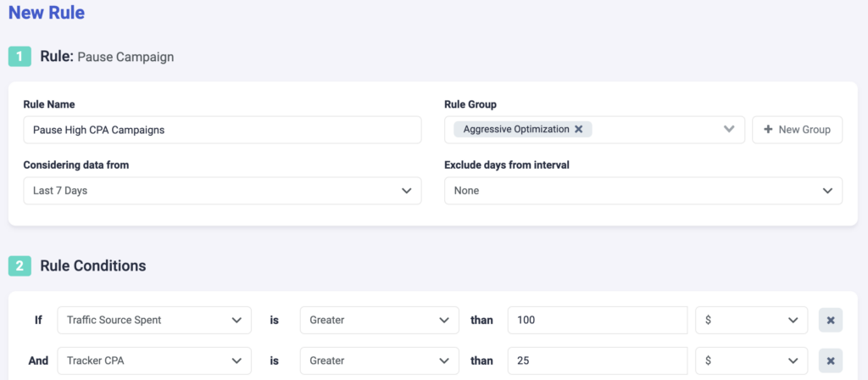The image size is (868, 380).
Task: Open the $ unit dropdown beside value 100
Action: (x=752, y=320)
